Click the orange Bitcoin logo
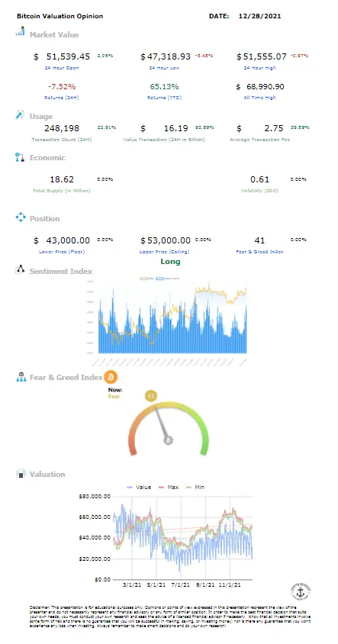Image resolution: width=338 pixels, height=644 pixels. 111,377
